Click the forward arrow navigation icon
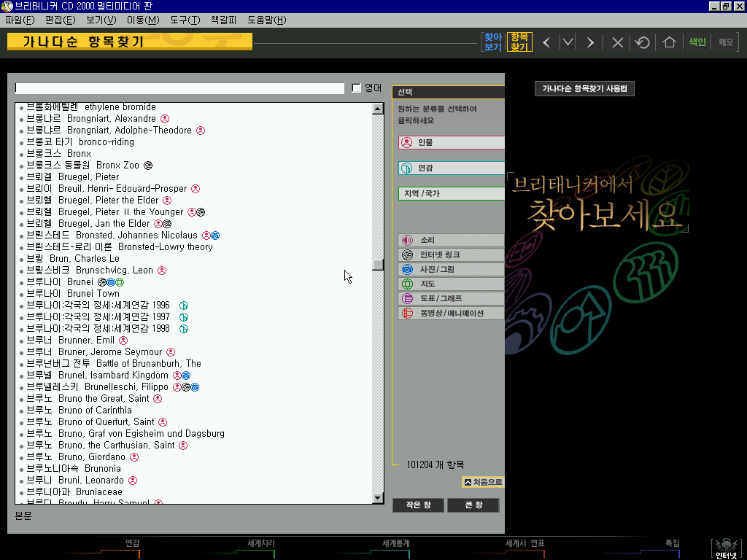The image size is (747, 560). [x=589, y=42]
